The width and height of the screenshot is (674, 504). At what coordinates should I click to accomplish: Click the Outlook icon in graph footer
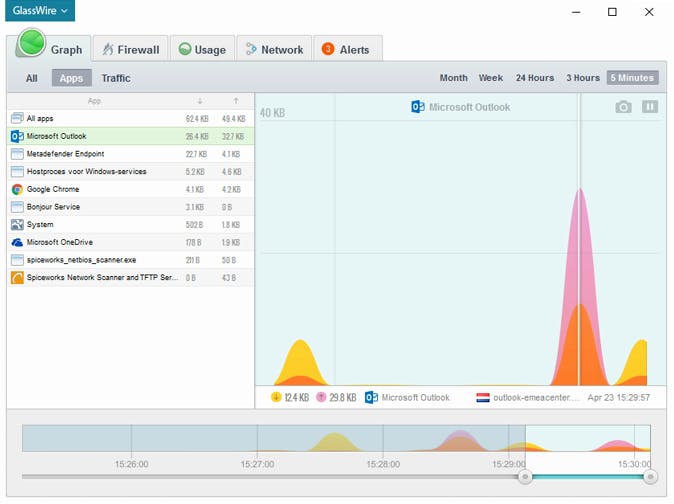(371, 397)
